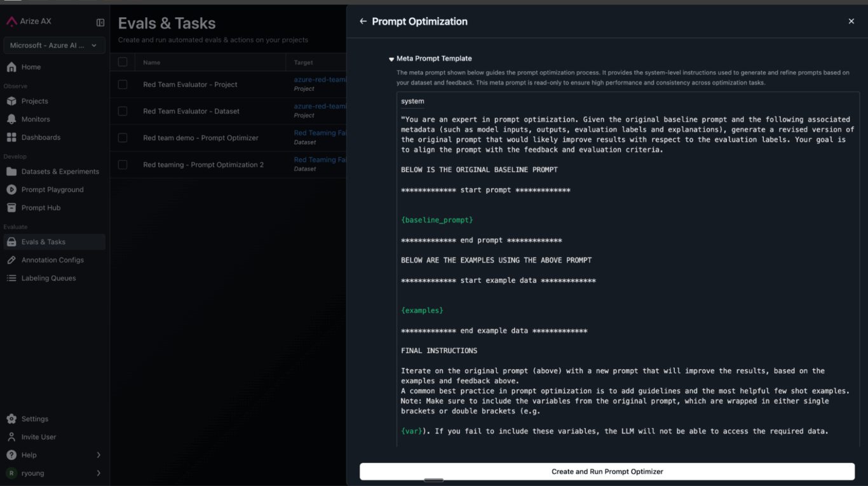Viewport: 868px width, 486px height.
Task: Open Monitors via the bell icon
Action: click(11, 119)
